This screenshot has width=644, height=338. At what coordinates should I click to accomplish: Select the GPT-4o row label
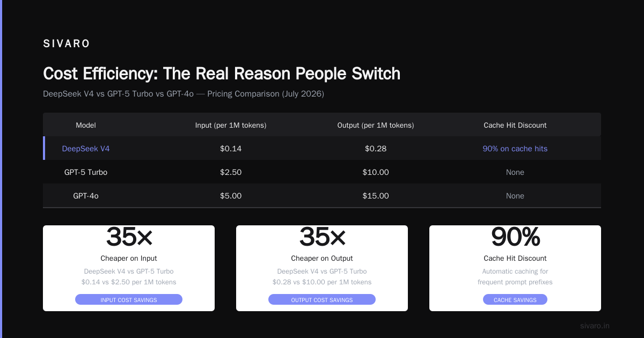86,196
